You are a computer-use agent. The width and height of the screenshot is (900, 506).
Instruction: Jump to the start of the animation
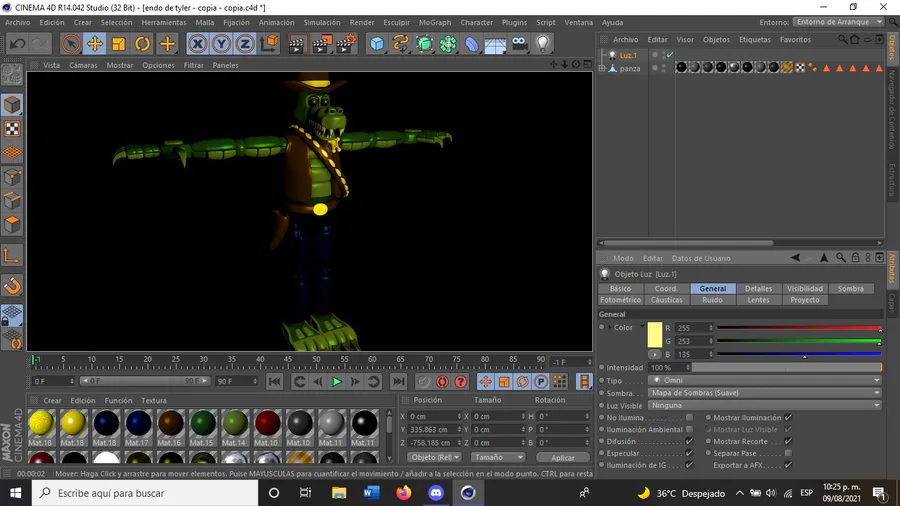(x=274, y=382)
